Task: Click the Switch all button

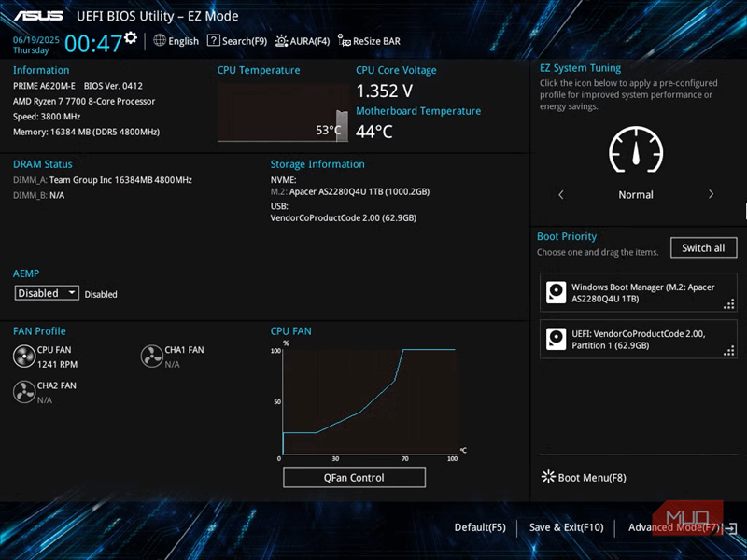Action: (703, 248)
